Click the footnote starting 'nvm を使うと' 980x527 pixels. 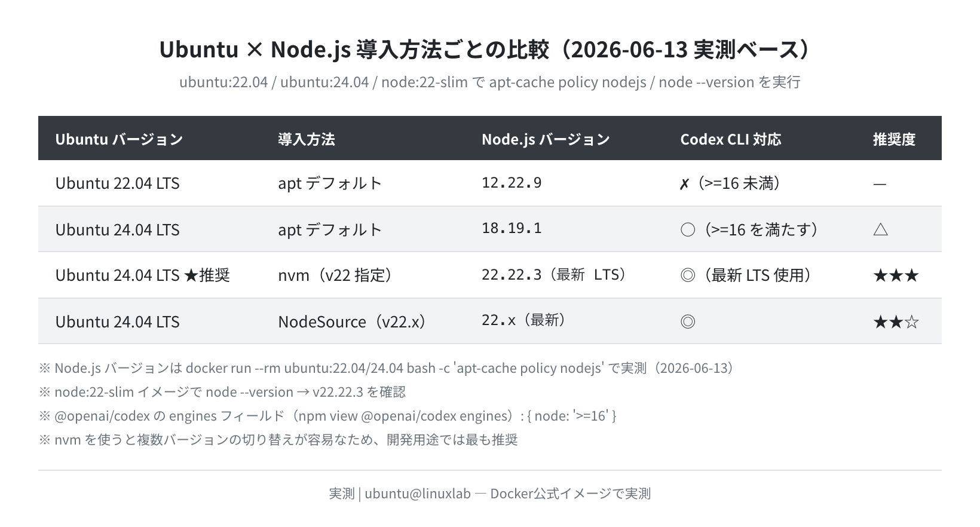278,440
